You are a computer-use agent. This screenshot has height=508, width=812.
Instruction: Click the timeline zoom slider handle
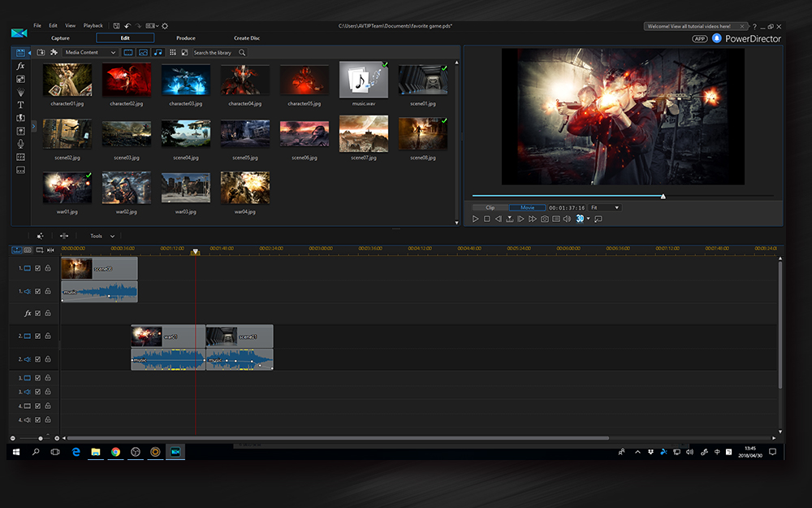click(x=41, y=439)
